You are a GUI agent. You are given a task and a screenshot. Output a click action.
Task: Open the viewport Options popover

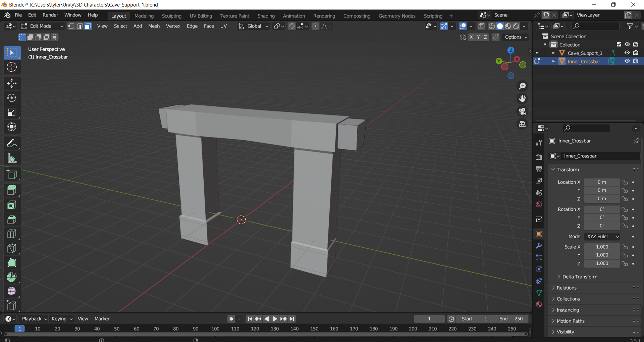515,37
